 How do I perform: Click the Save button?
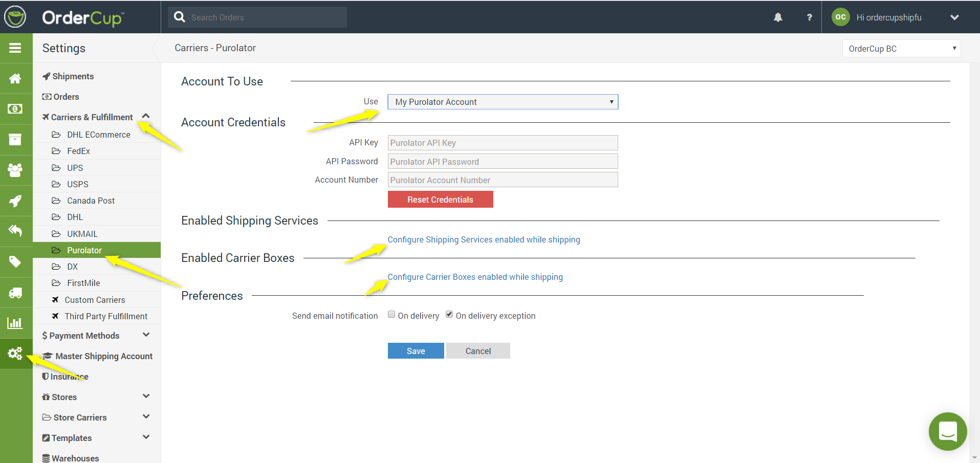416,351
